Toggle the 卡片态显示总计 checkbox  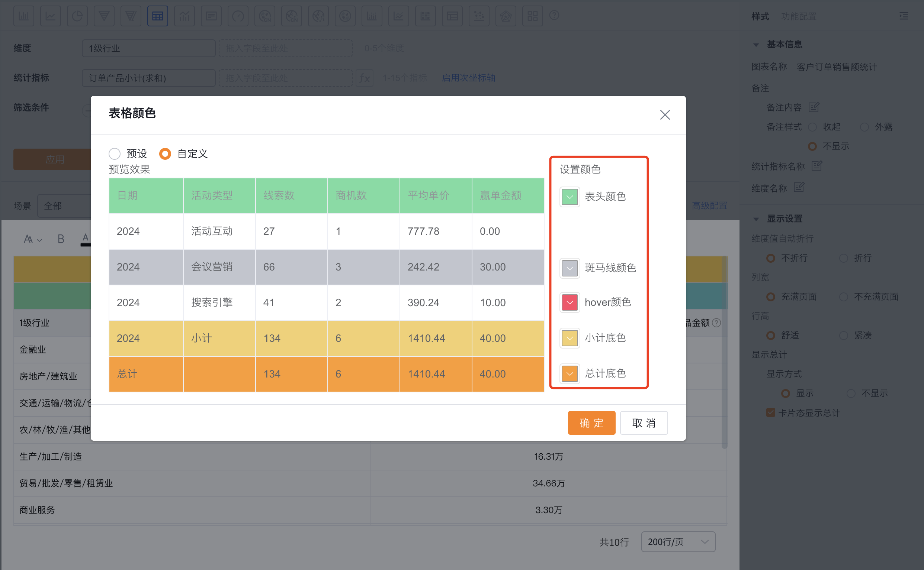[x=770, y=412]
